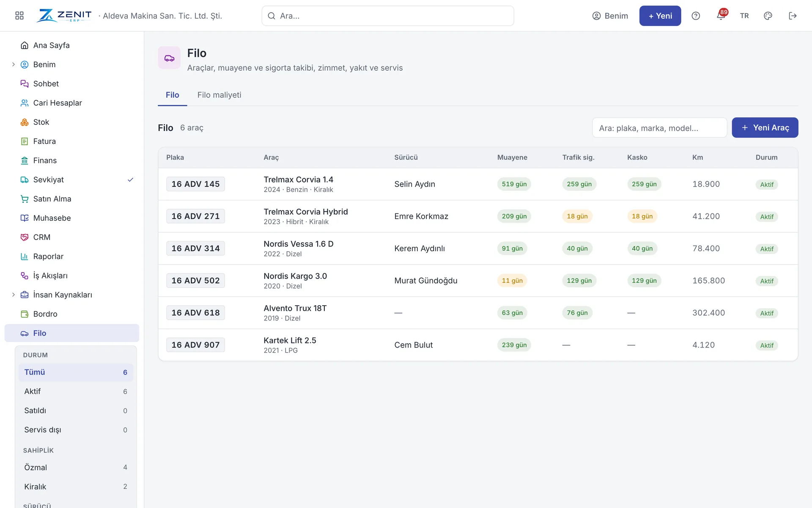Open the help question mark icon
Viewport: 812px width, 508px height.
696,16
